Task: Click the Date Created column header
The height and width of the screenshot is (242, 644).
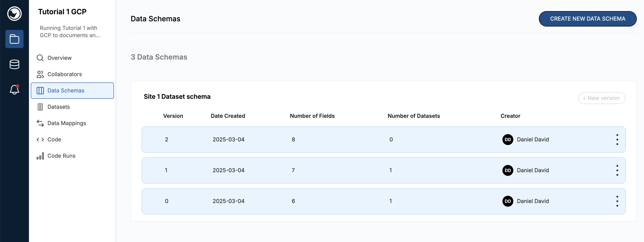Action: point(228,116)
